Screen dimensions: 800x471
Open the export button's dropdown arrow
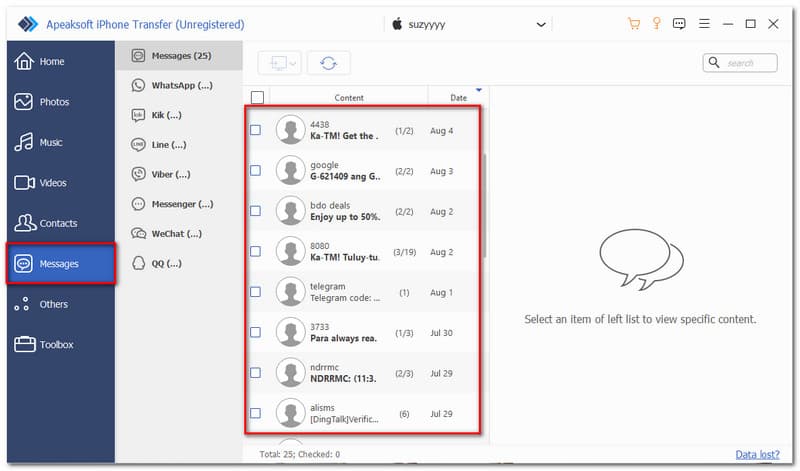pos(293,64)
